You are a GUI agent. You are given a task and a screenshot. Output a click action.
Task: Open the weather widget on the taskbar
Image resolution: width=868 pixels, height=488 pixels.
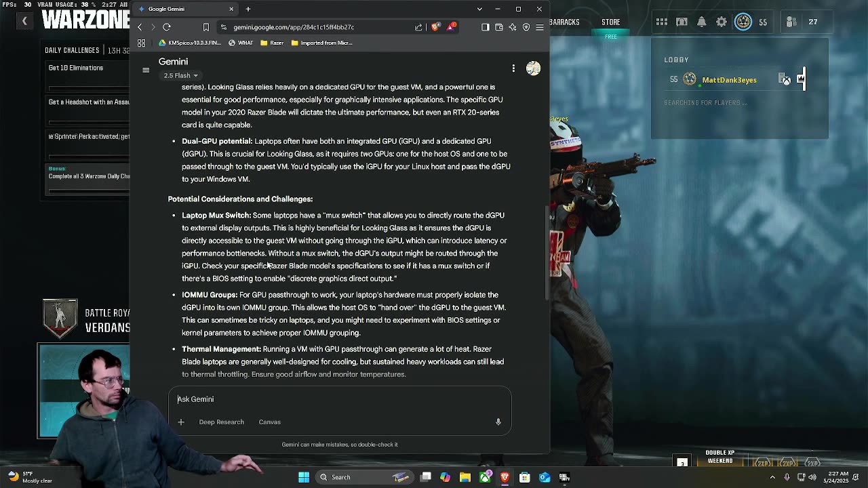click(x=28, y=477)
